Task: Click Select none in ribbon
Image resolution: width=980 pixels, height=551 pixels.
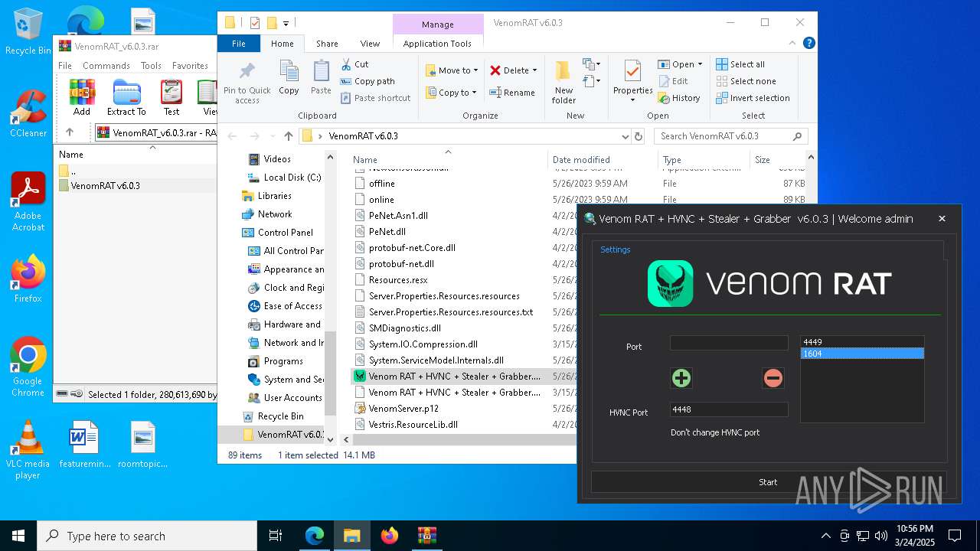Action: coord(746,81)
